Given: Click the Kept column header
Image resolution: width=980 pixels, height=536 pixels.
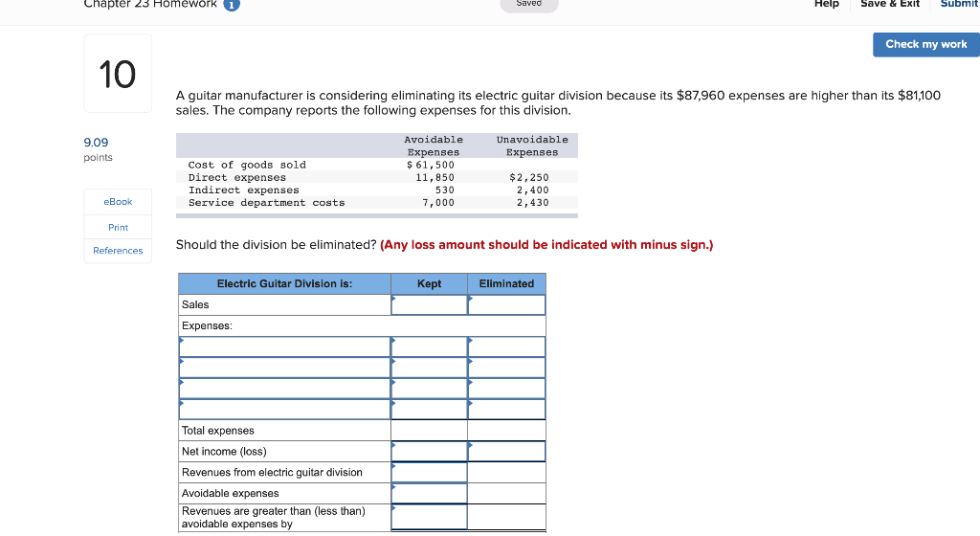Looking at the screenshot, I should click(430, 283).
